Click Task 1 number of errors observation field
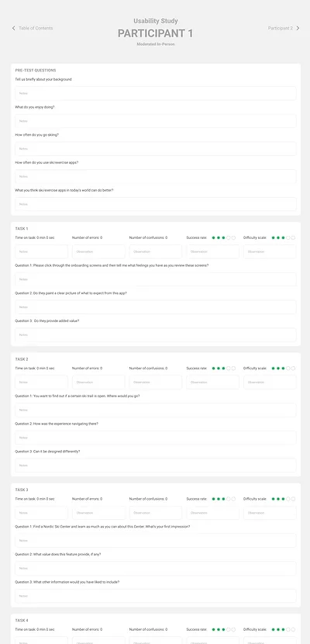 [x=98, y=251]
